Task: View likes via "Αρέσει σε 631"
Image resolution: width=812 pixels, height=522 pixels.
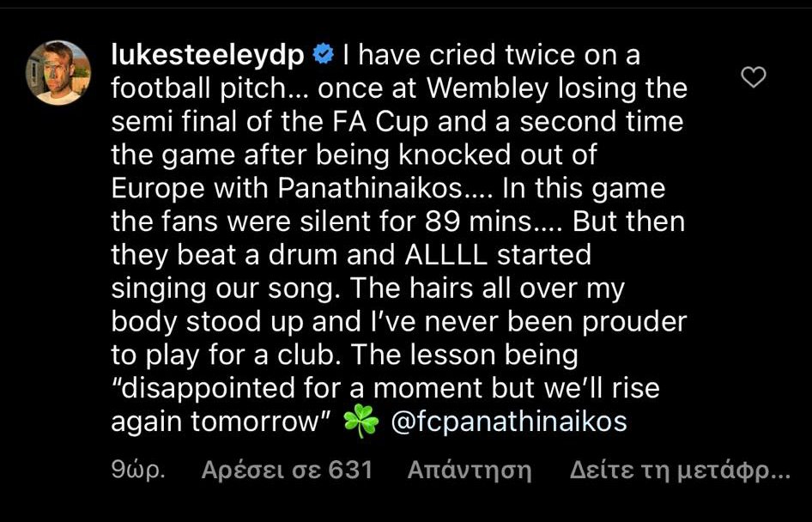Action: 287,470
